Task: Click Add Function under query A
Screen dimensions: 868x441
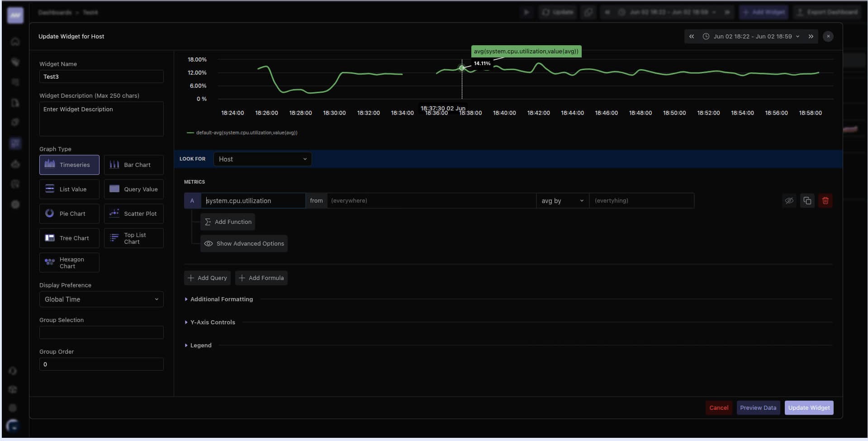Action: 228,222
